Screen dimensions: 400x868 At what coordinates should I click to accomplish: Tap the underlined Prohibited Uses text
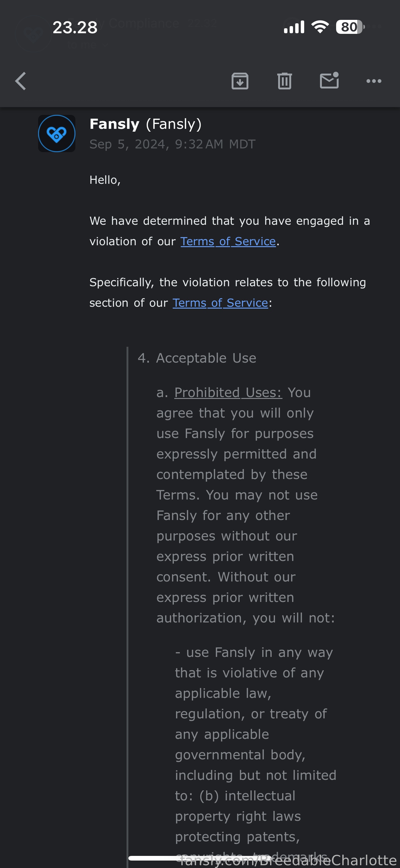coord(228,392)
